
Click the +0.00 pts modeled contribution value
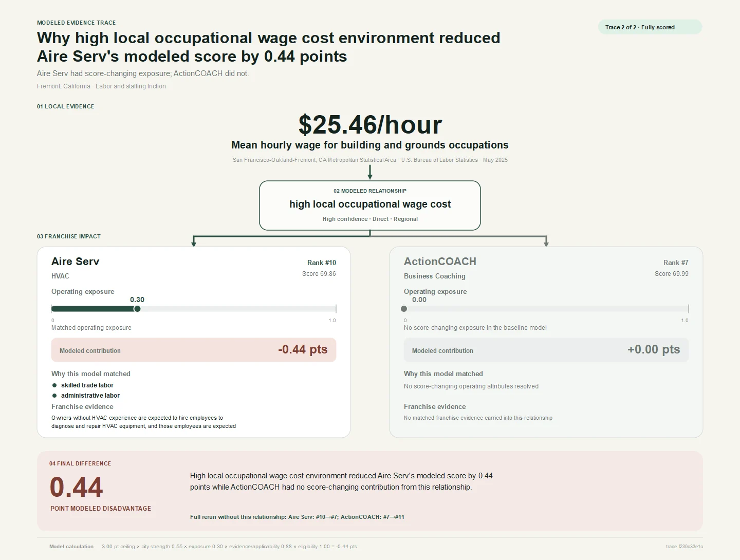654,349
